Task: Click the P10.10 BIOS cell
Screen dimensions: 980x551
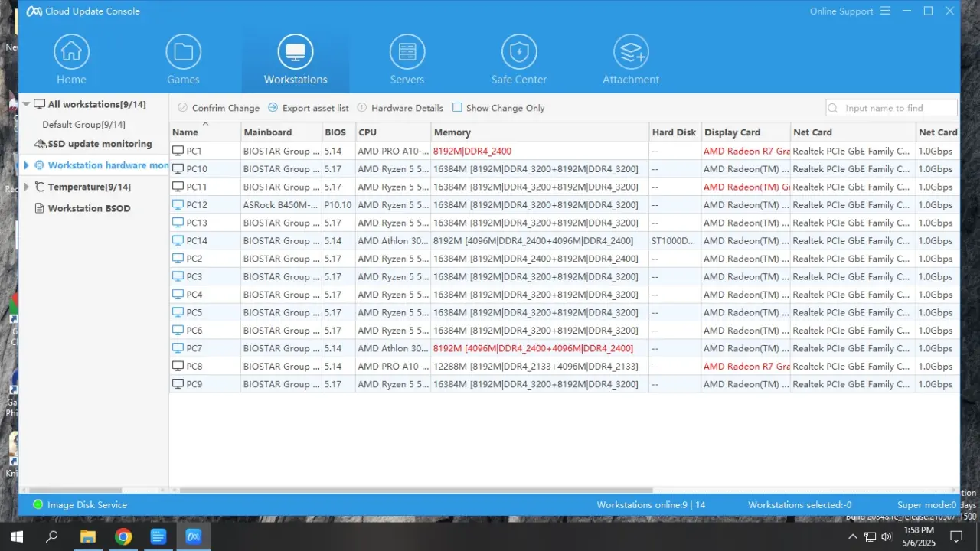Action: tap(338, 205)
